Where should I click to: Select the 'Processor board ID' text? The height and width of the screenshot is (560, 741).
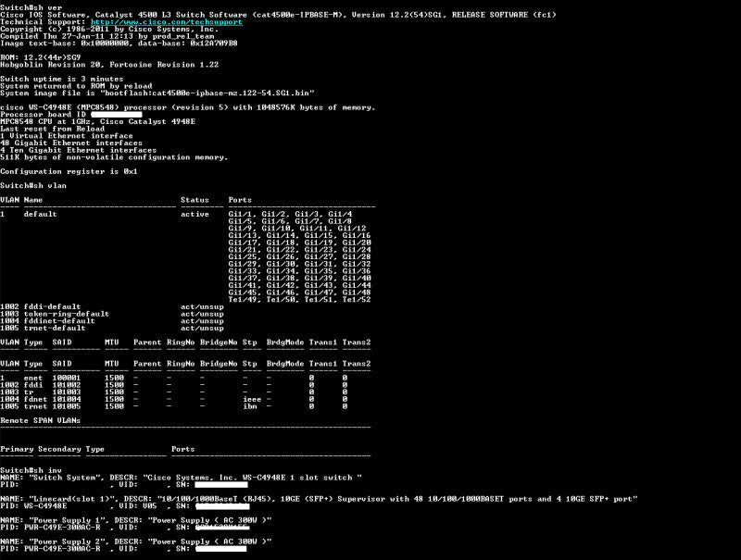pyautogui.click(x=43, y=114)
